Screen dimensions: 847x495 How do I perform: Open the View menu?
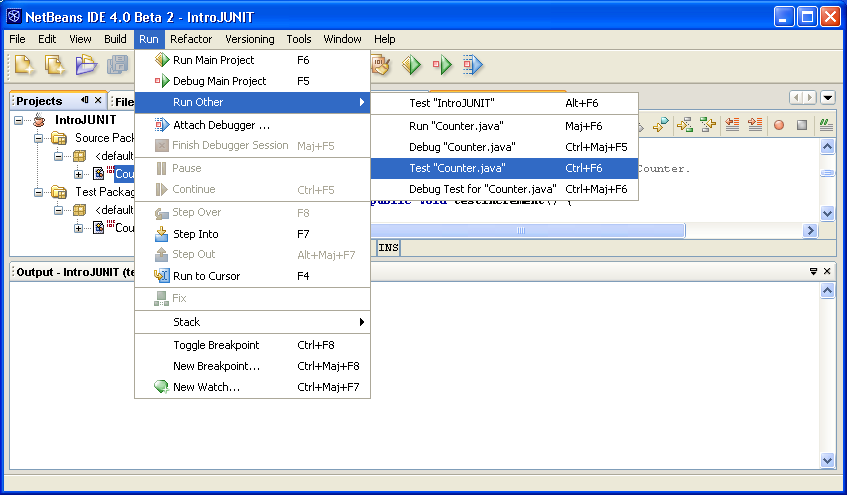pos(80,39)
